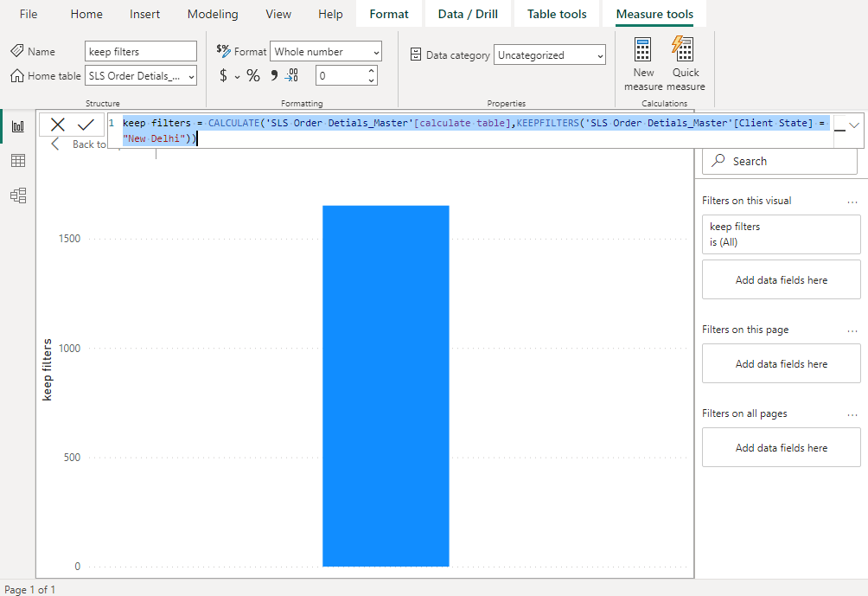The width and height of the screenshot is (868, 596).
Task: Expand the formula bar chevron
Action: 853,125
